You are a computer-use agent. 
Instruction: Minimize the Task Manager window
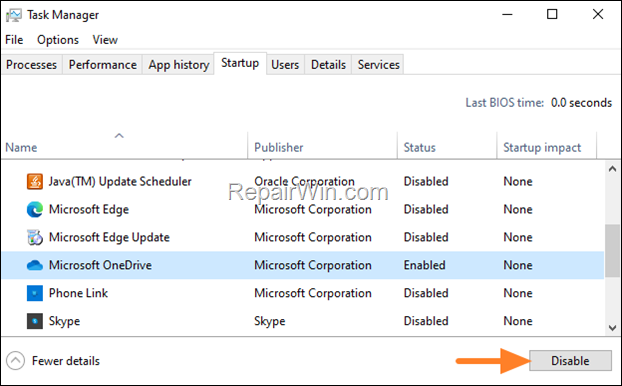point(507,14)
